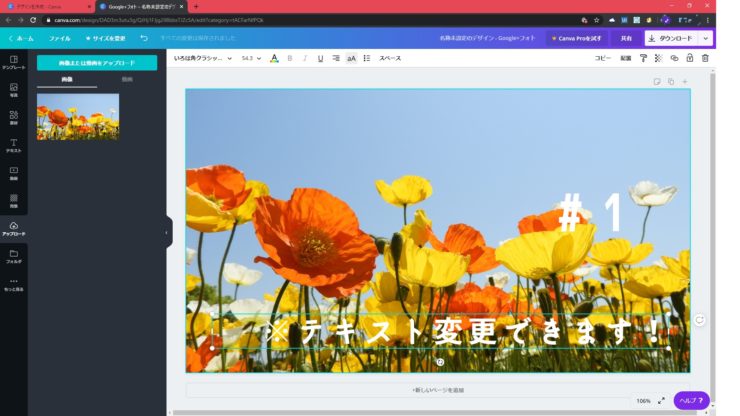Toggle bulleted list formatting

pos(367,58)
